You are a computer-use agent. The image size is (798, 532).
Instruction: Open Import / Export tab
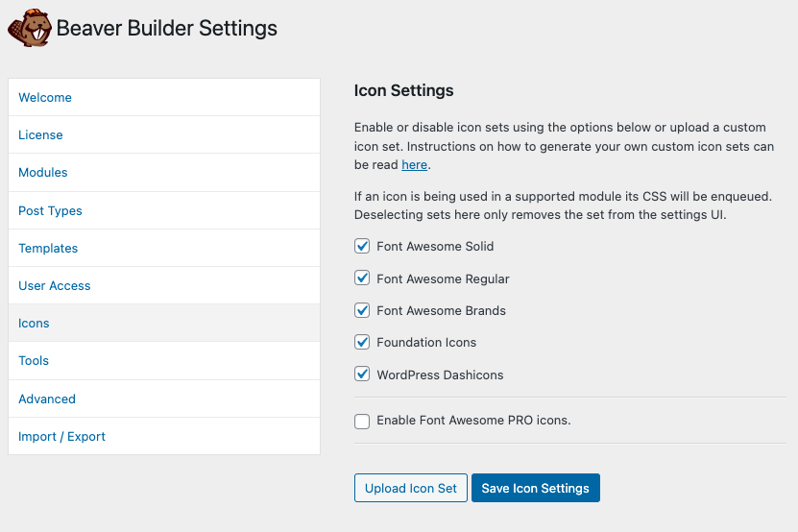point(164,436)
